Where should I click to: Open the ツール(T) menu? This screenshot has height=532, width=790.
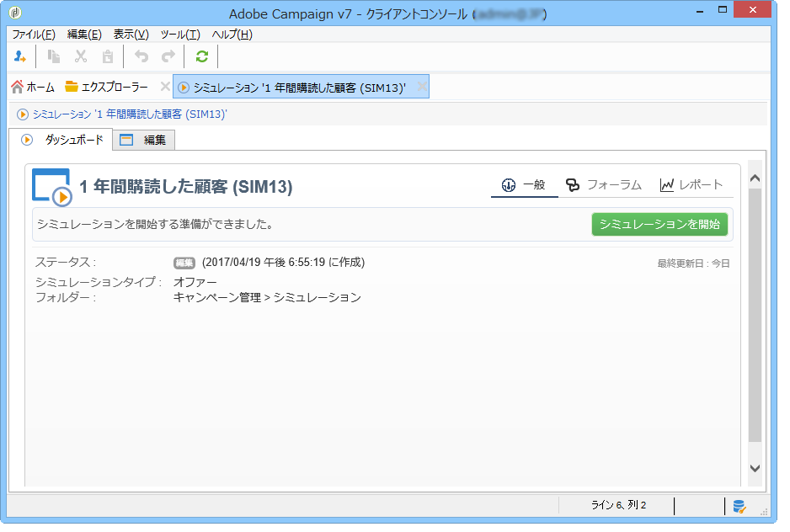pos(180,35)
